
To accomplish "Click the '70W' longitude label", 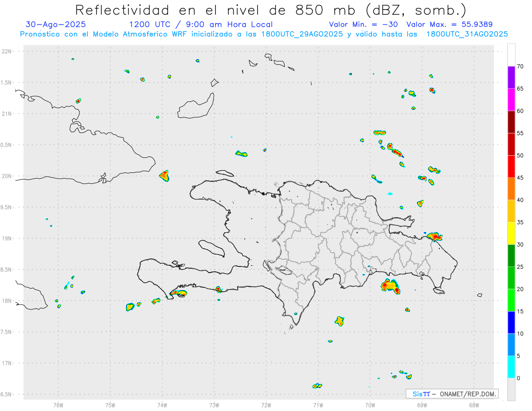I will [x=370, y=405].
